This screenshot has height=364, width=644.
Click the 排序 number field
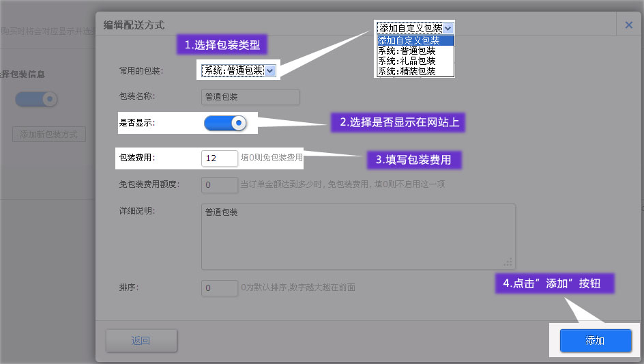click(x=219, y=288)
